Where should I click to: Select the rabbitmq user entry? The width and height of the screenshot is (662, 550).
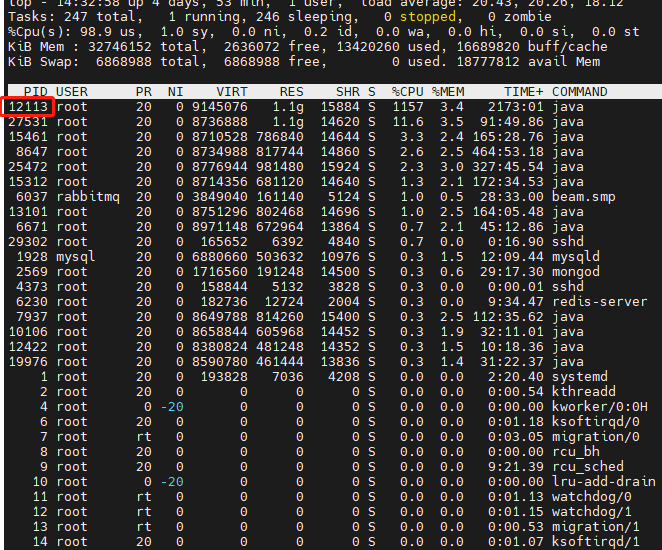click(x=88, y=197)
